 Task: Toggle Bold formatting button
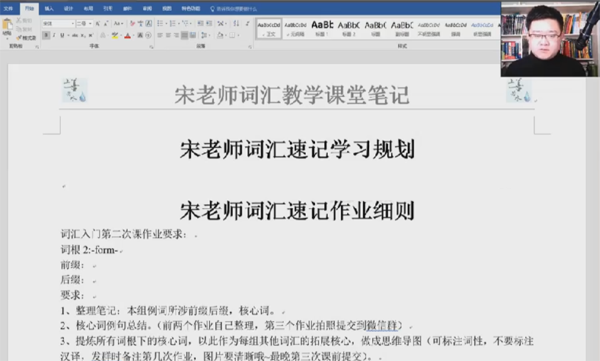coord(46,35)
